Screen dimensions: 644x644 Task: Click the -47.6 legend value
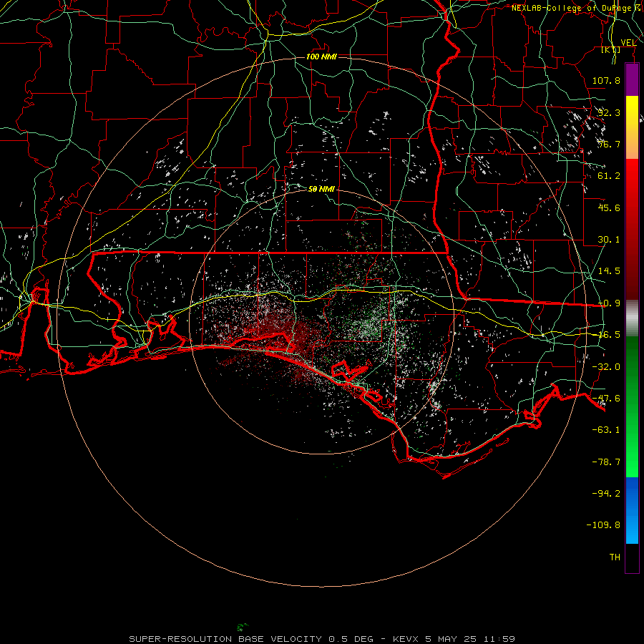click(x=606, y=399)
